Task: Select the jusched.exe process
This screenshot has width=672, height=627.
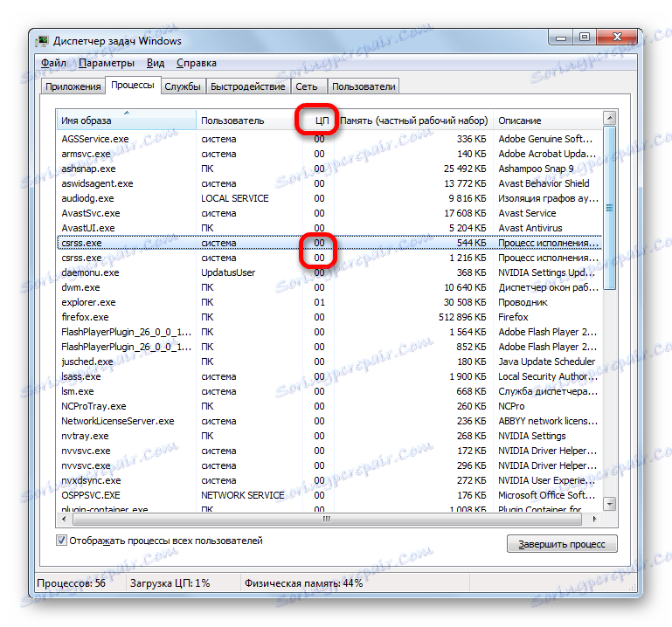Action: point(329,362)
